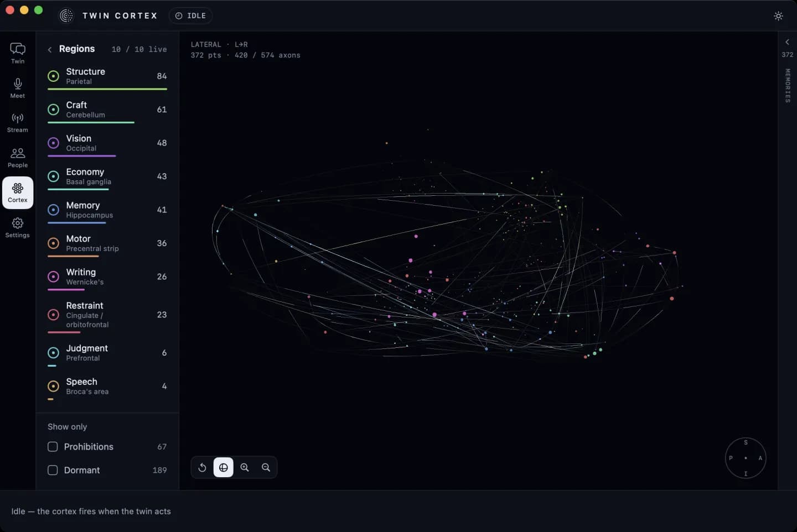797x532 pixels.
Task: Open the Twin chat section
Action: click(x=18, y=53)
